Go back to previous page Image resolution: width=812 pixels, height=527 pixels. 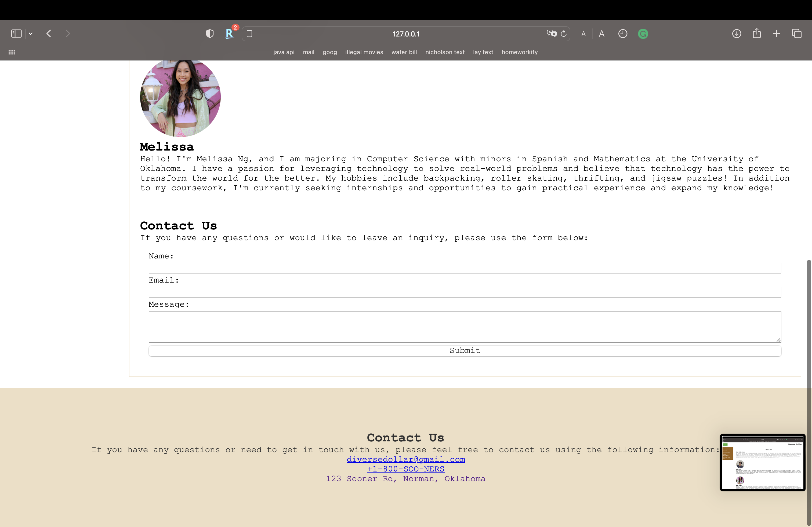tap(49, 33)
